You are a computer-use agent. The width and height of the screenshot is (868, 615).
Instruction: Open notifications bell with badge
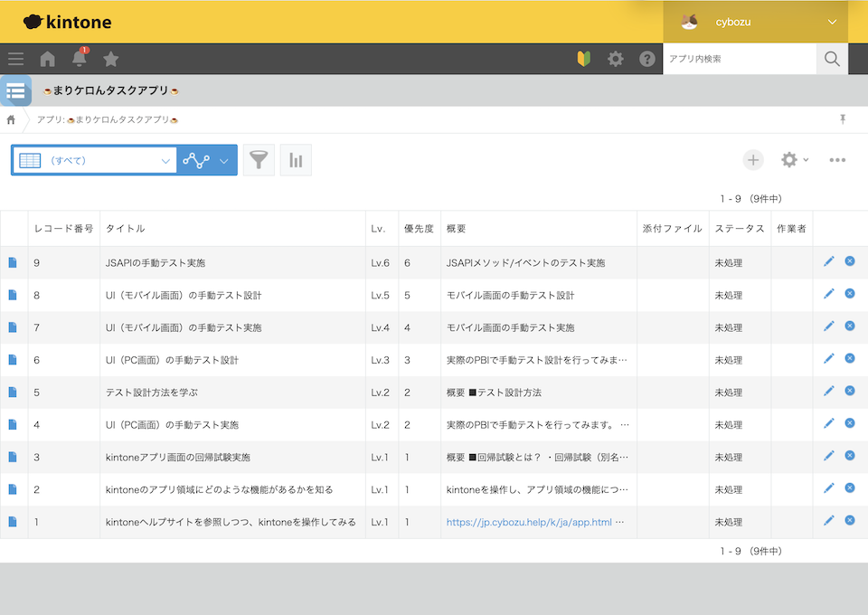(x=80, y=58)
